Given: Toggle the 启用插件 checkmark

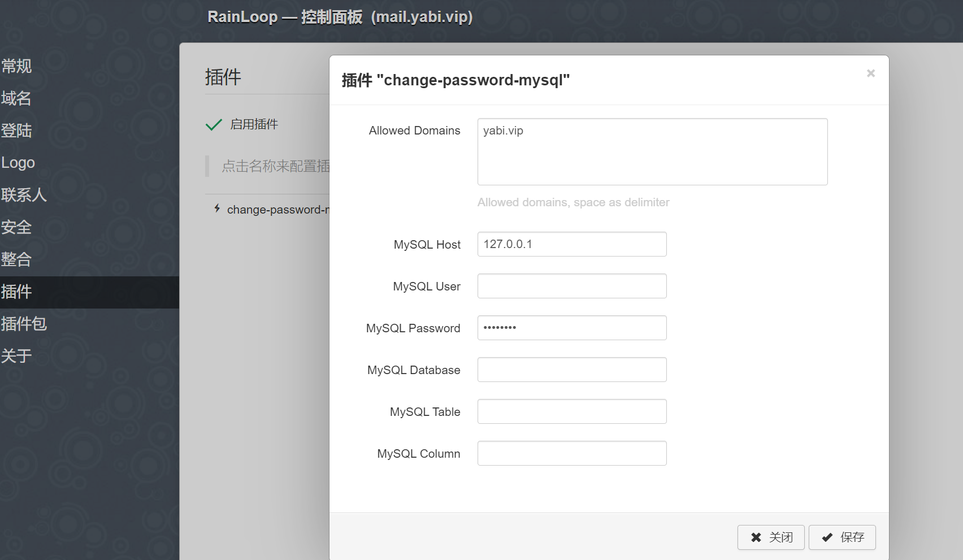Looking at the screenshot, I should (x=214, y=124).
